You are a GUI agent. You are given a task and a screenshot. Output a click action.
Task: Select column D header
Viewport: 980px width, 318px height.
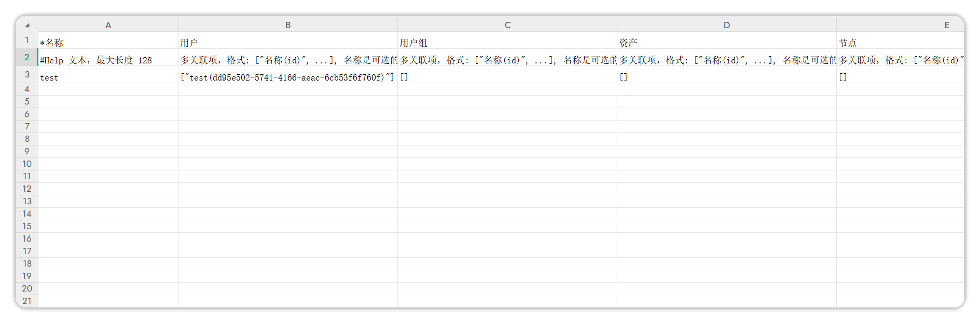click(x=726, y=25)
